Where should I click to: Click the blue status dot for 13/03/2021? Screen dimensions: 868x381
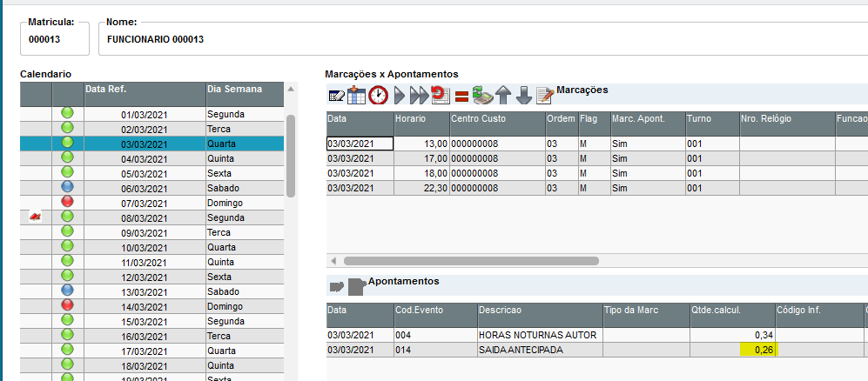tap(68, 291)
